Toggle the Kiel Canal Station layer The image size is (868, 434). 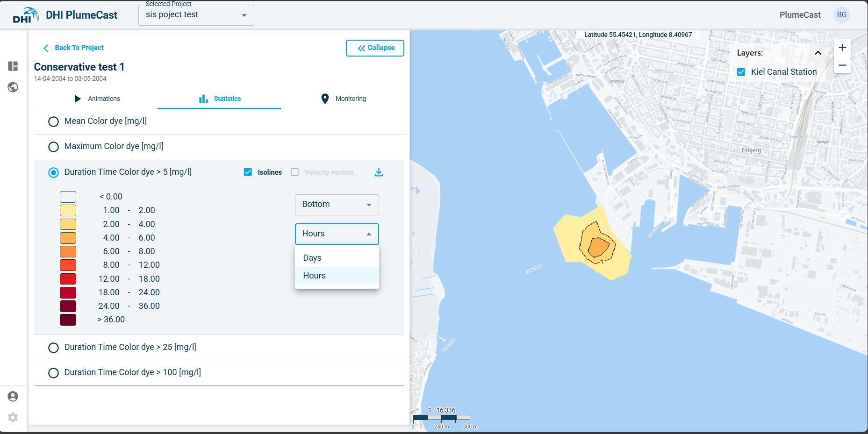click(741, 72)
